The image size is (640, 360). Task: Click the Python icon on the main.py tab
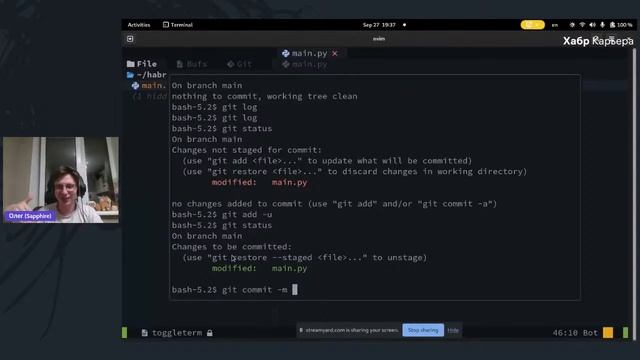tap(286, 53)
